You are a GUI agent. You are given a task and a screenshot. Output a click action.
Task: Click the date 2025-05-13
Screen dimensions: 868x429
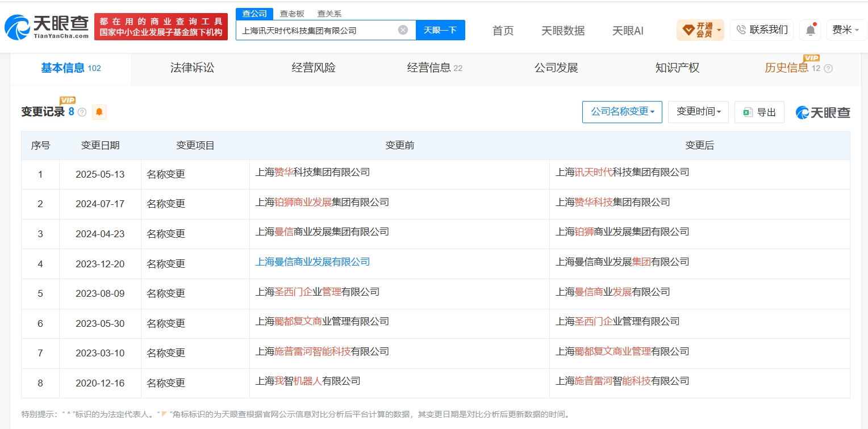(100, 175)
